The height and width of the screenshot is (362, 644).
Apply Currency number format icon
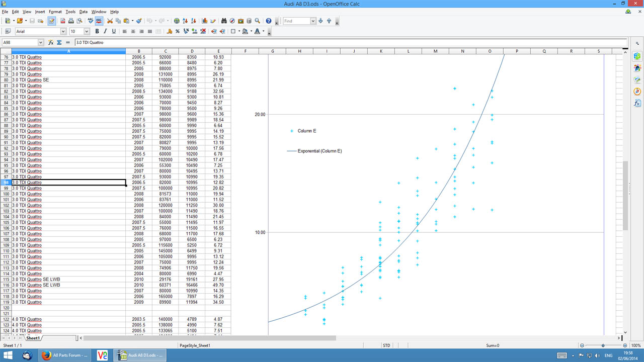click(x=170, y=31)
